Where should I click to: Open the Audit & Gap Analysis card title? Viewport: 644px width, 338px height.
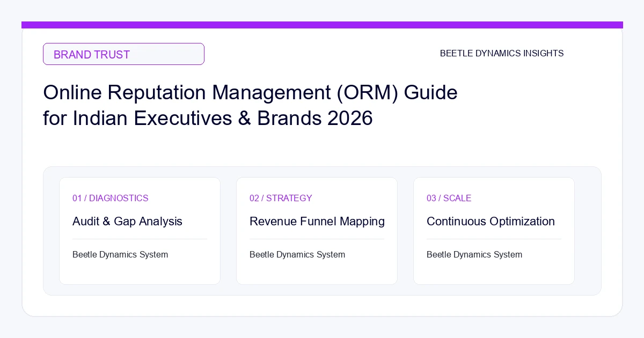[x=127, y=221]
